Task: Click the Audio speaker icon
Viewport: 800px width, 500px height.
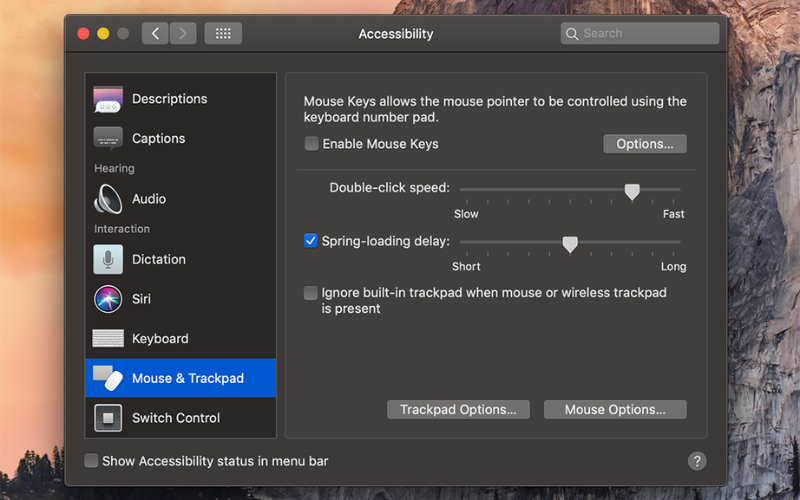Action: click(x=108, y=198)
